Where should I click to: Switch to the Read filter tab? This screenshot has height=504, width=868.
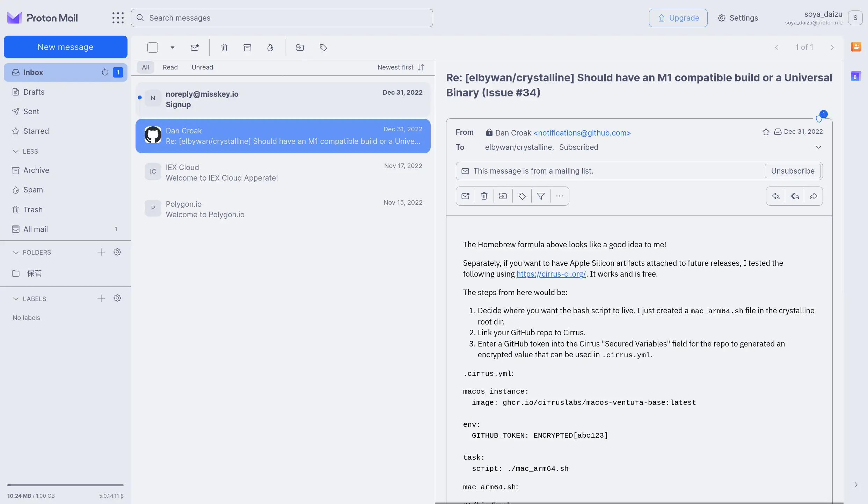(170, 67)
